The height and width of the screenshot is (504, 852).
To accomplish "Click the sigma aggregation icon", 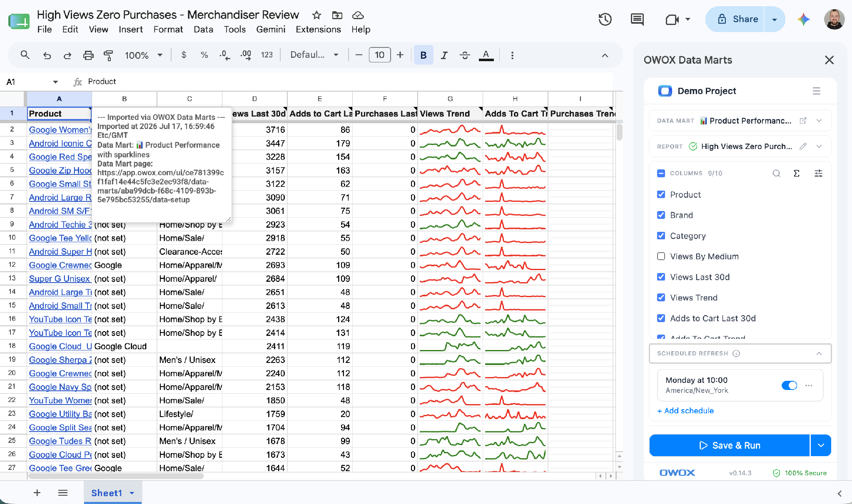I will coord(797,173).
